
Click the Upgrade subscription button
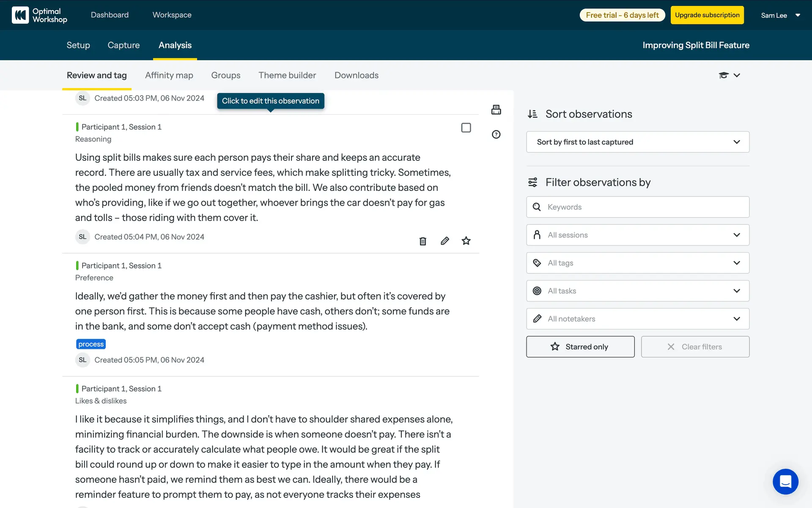point(707,15)
